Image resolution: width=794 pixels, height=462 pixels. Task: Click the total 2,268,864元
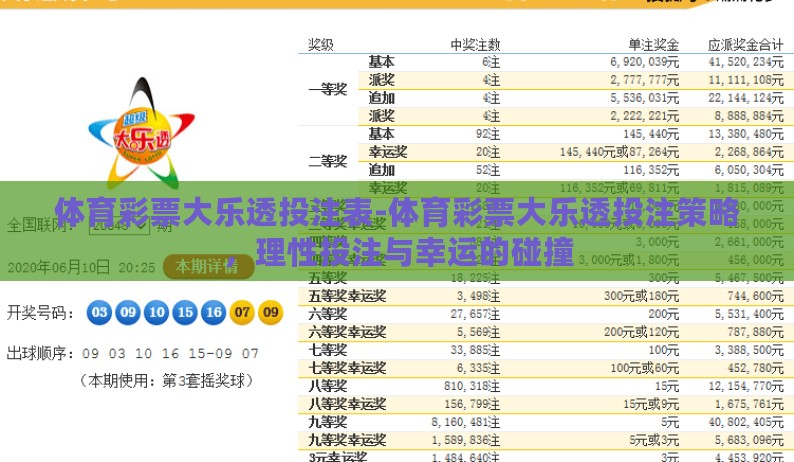(749, 152)
